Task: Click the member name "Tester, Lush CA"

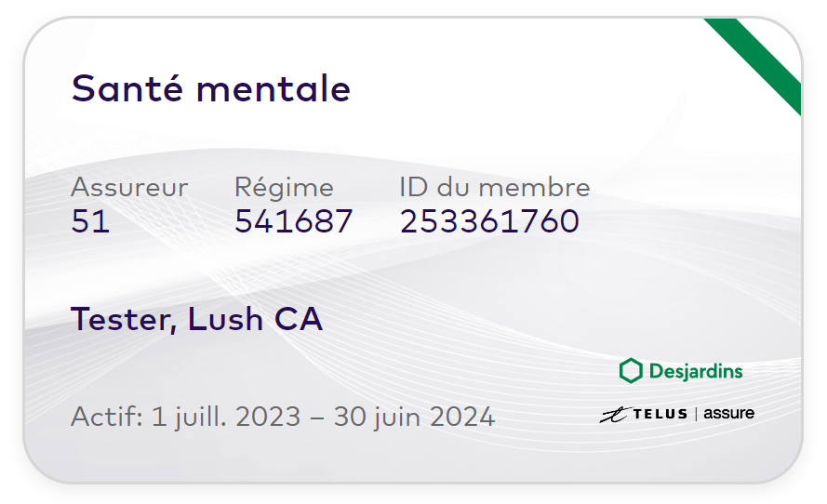Action: coord(197,320)
